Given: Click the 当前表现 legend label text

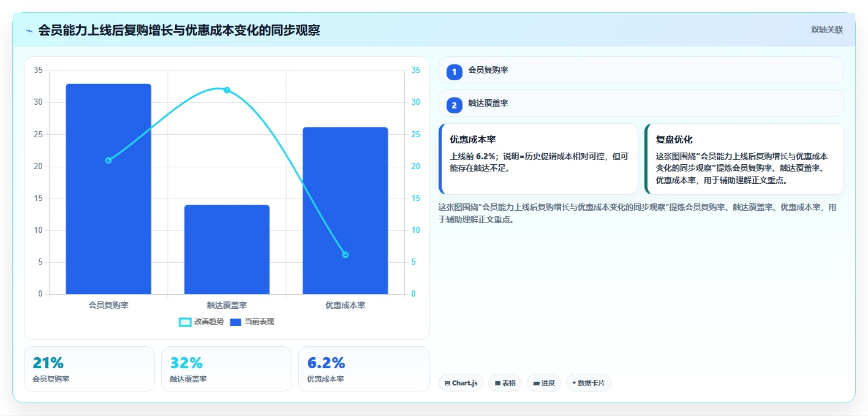Looking at the screenshot, I should click(x=259, y=322).
